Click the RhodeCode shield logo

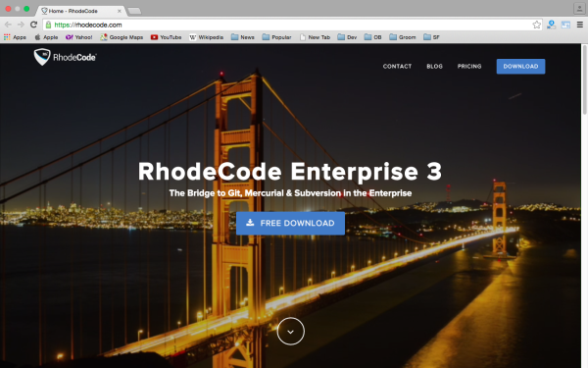[x=42, y=57]
